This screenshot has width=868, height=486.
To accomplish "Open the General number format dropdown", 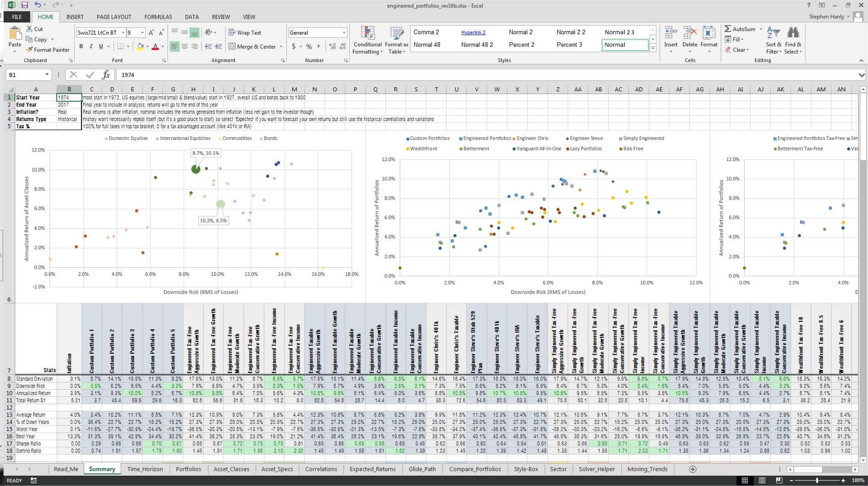I will [x=344, y=32].
